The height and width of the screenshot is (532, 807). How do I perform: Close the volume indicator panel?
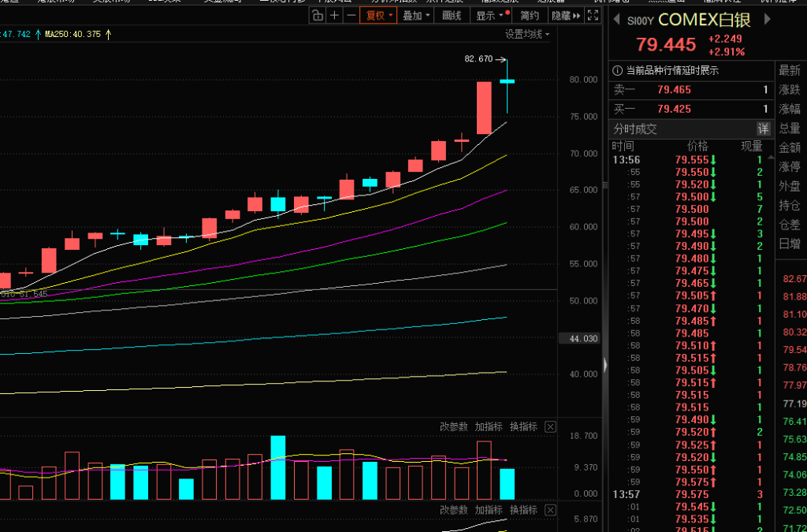pyautogui.click(x=550, y=426)
